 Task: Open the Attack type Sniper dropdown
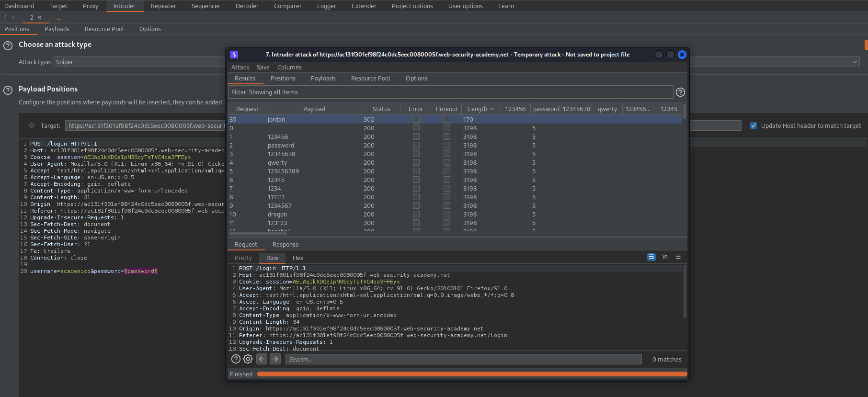point(457,62)
